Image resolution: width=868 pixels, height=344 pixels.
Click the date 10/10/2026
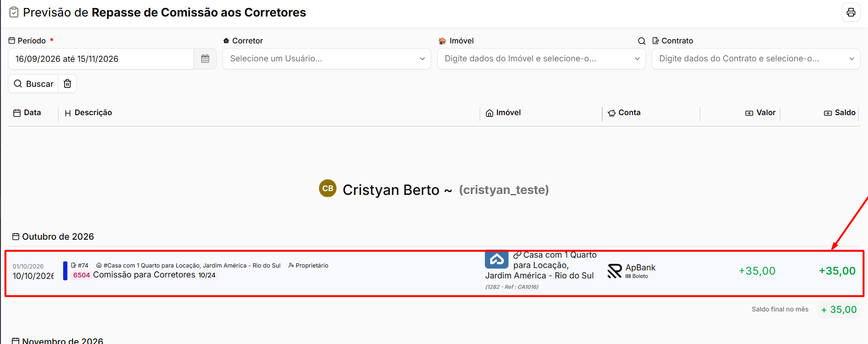[33, 276]
